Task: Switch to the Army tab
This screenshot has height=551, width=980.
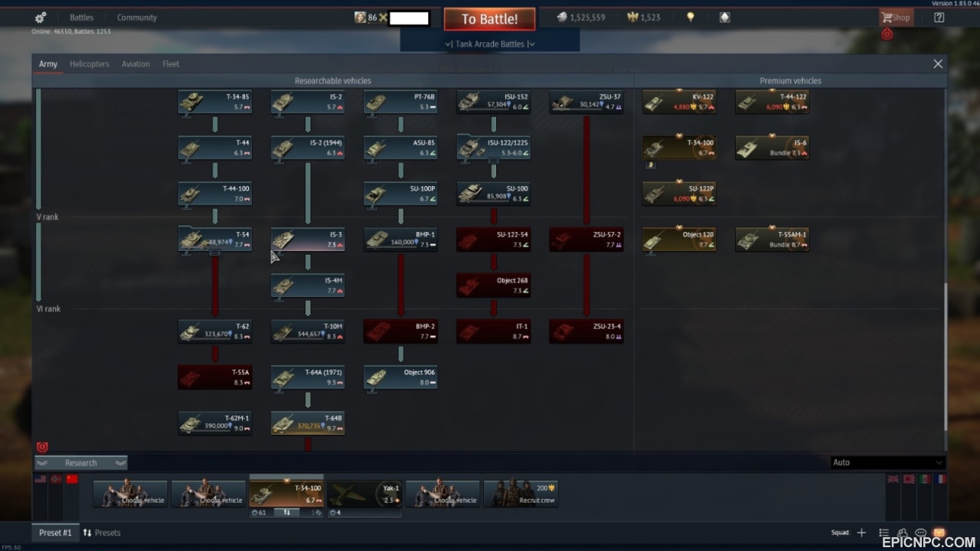Action: click(48, 64)
